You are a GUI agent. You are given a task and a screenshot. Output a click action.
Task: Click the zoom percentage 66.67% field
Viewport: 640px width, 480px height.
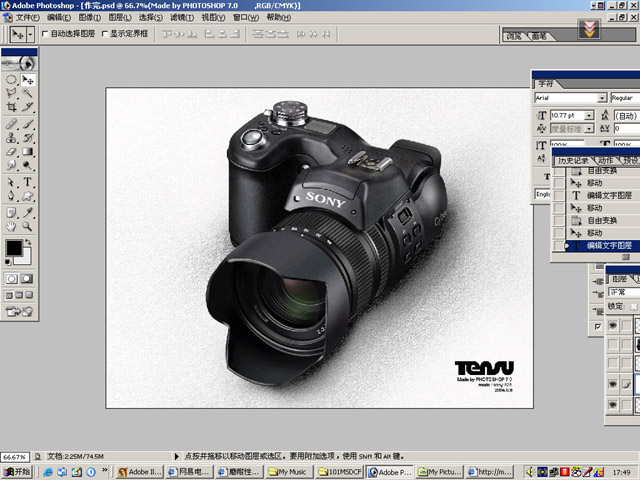(15, 457)
